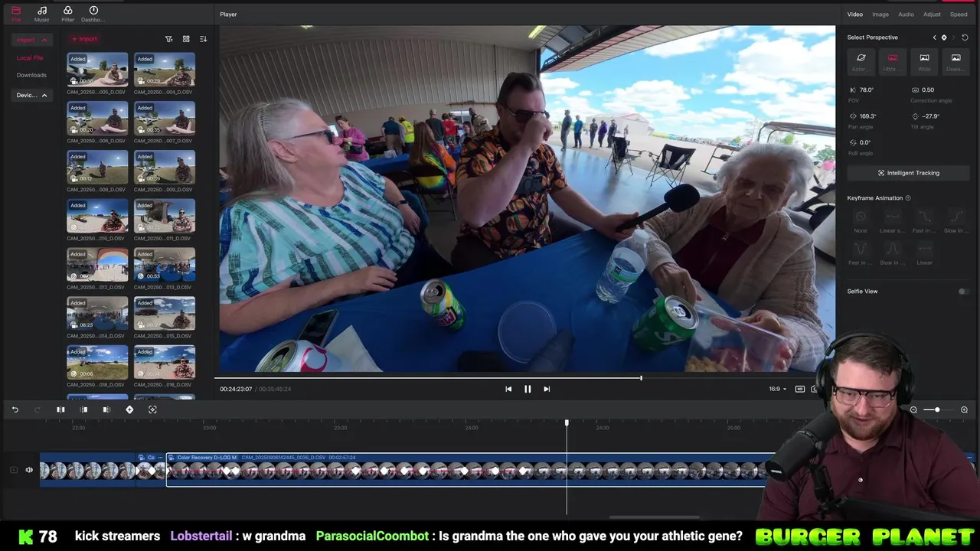The width and height of the screenshot is (980, 551).
Task: Toggle the Selfie View switch
Action: coord(963,292)
